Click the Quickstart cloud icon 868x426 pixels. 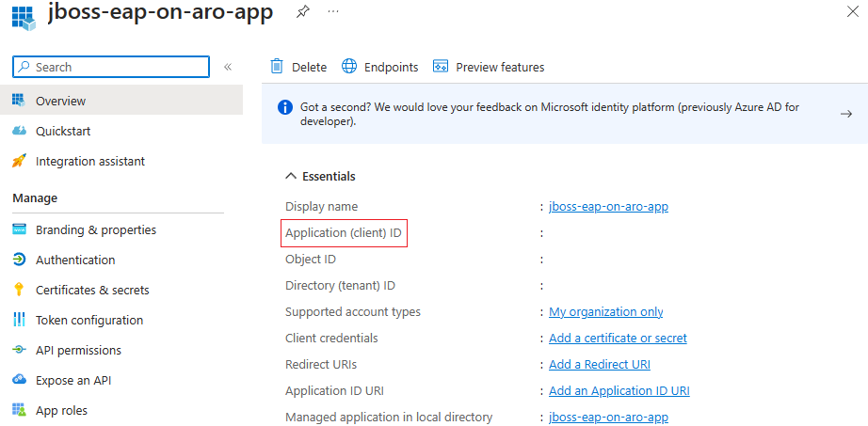pyautogui.click(x=19, y=131)
